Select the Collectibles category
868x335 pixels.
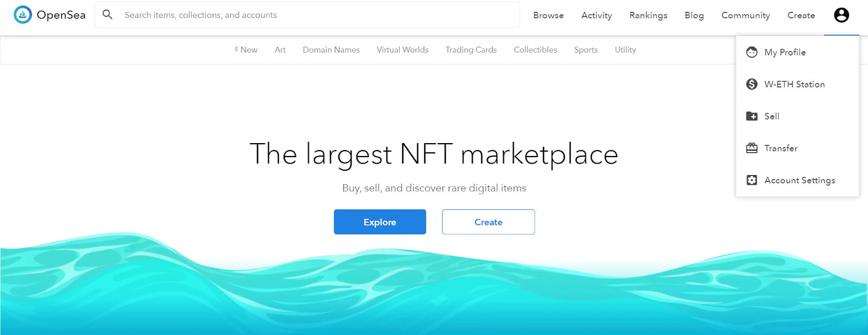point(535,49)
